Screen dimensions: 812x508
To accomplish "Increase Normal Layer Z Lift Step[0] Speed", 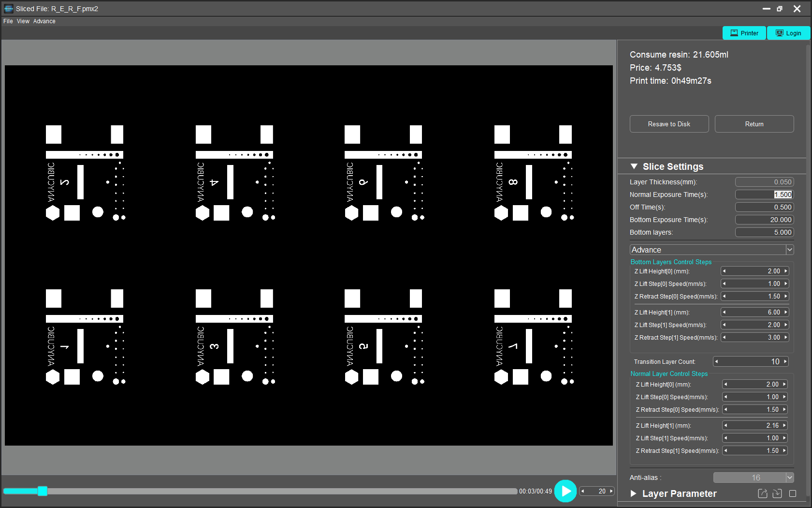I will 784,397.
